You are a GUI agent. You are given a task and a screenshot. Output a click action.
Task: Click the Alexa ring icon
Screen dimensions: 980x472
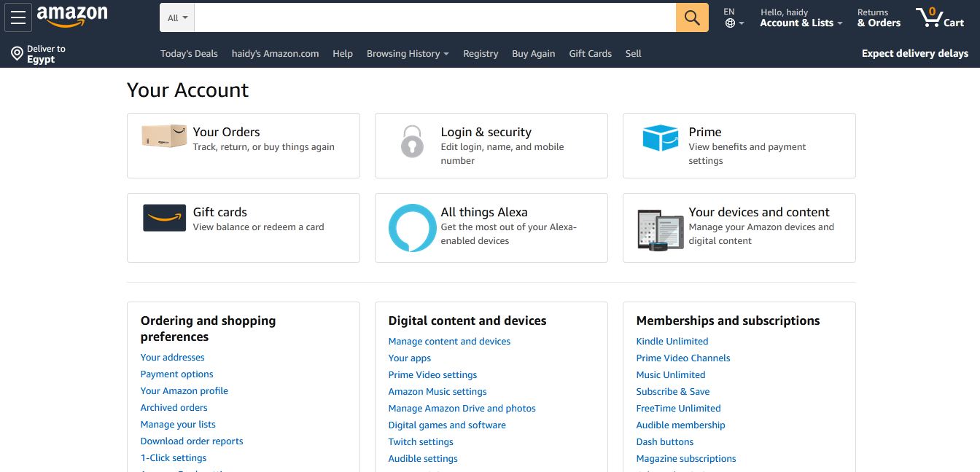pos(412,228)
